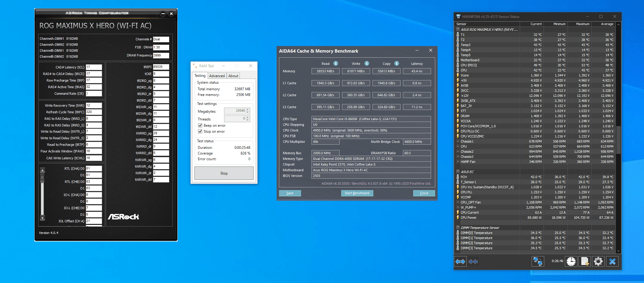644x283 pixels.
Task: Click the collapse columns arrows icon in HWiNFO
Action: click(x=473, y=262)
